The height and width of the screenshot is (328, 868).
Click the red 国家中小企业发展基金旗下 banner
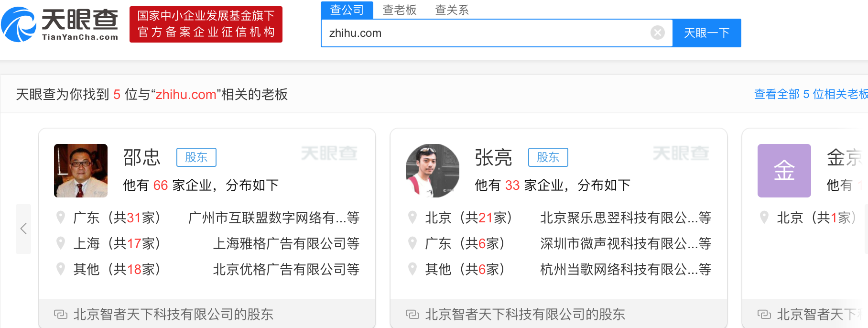pos(206,24)
